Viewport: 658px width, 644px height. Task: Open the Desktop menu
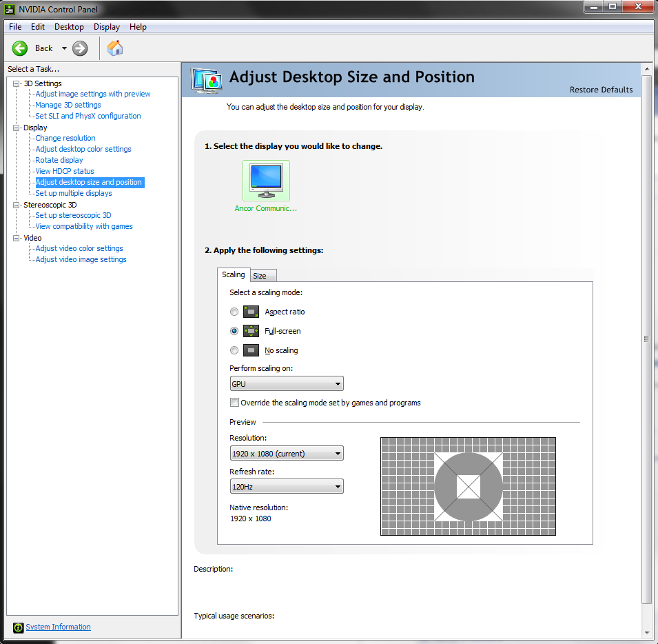pyautogui.click(x=69, y=27)
